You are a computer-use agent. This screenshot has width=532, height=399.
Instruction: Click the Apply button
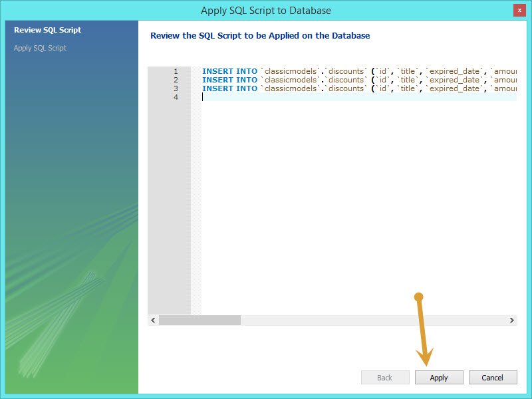pyautogui.click(x=439, y=377)
